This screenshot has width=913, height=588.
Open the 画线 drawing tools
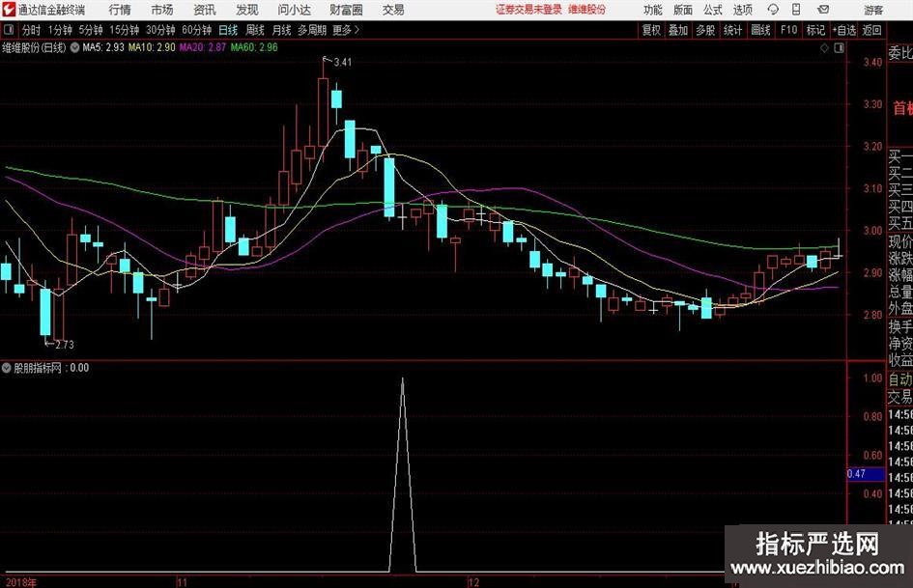[x=760, y=30]
